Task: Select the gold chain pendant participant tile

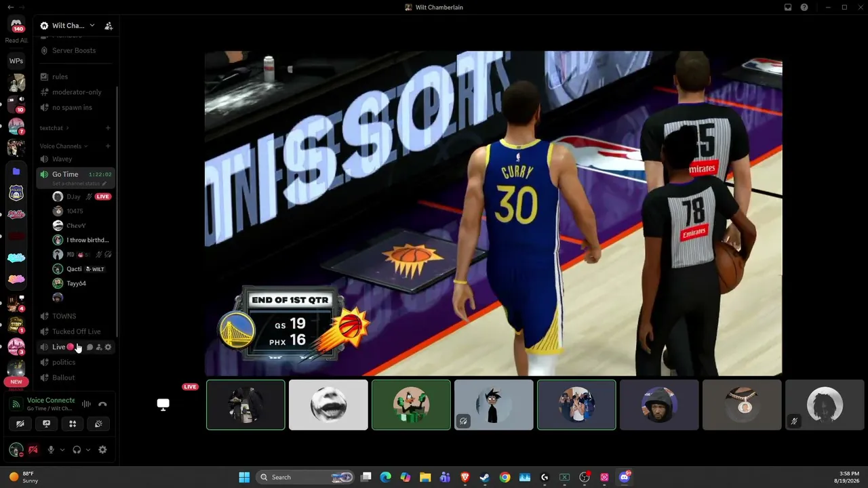Action: (742, 405)
